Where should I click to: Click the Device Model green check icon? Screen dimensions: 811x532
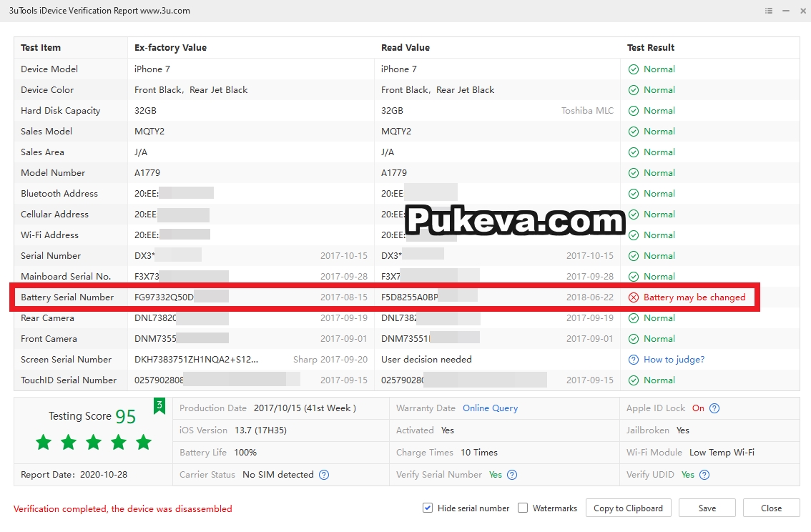(x=633, y=69)
